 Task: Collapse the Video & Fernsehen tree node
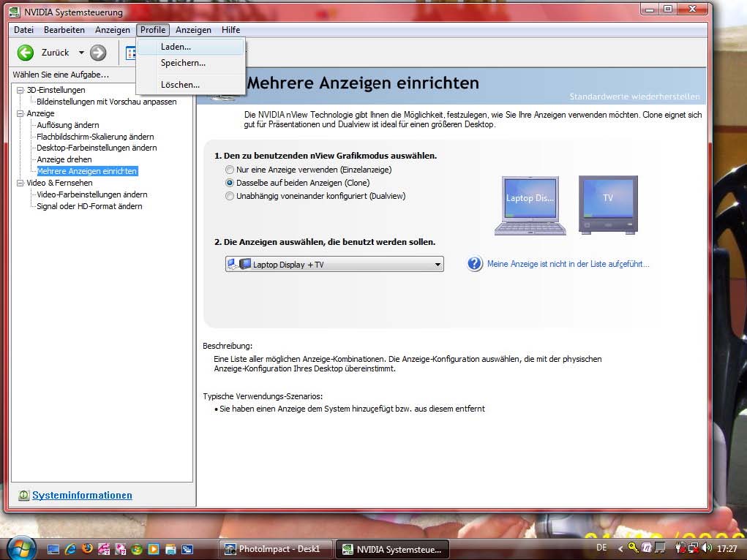tap(20, 183)
